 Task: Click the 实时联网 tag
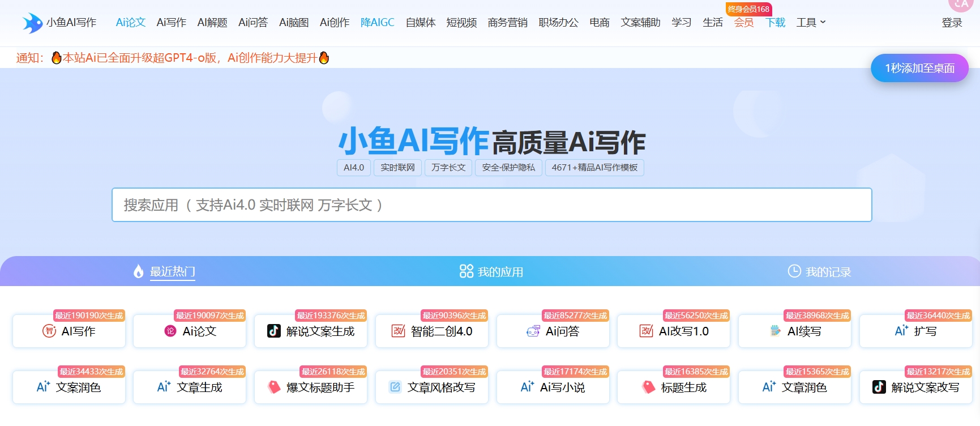point(397,168)
